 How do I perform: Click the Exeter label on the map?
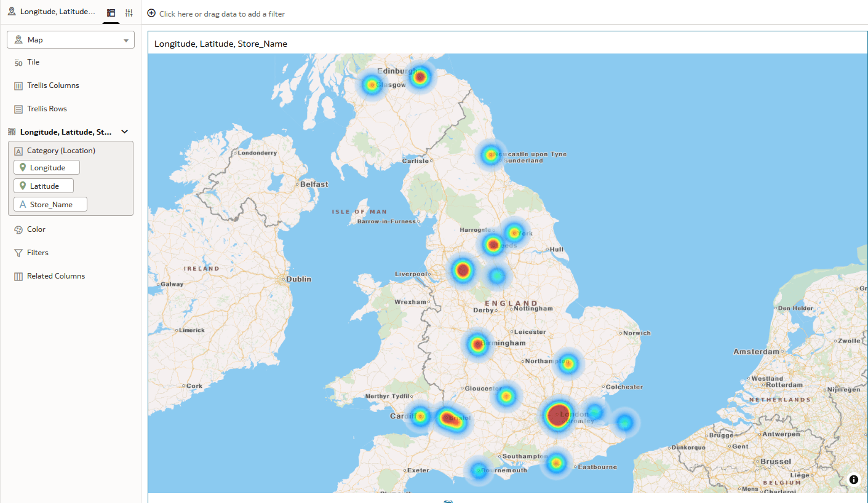click(x=418, y=470)
